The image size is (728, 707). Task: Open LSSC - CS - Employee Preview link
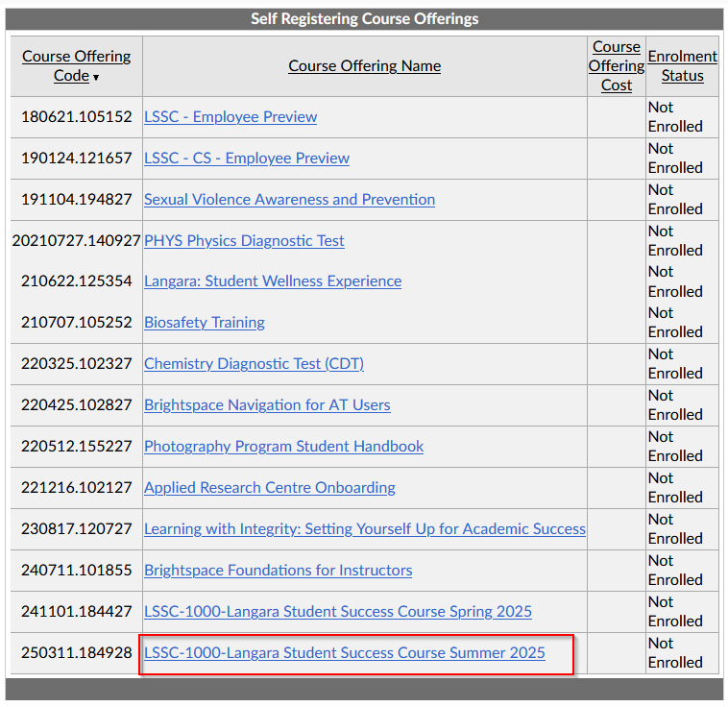click(247, 158)
